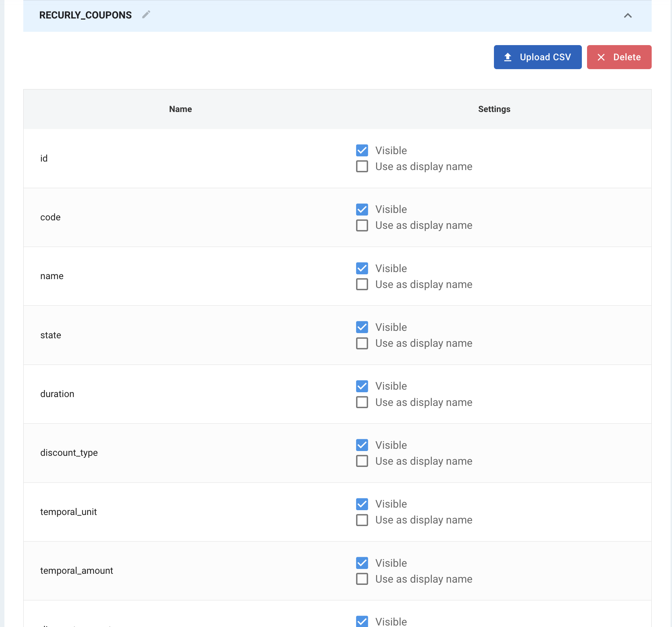672x627 pixels.
Task: Select the temporal_unit field name
Action: 68,512
